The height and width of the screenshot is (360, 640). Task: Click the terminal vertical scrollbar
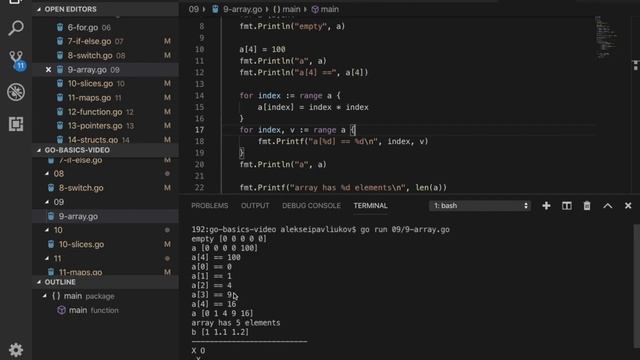[x=636, y=286]
